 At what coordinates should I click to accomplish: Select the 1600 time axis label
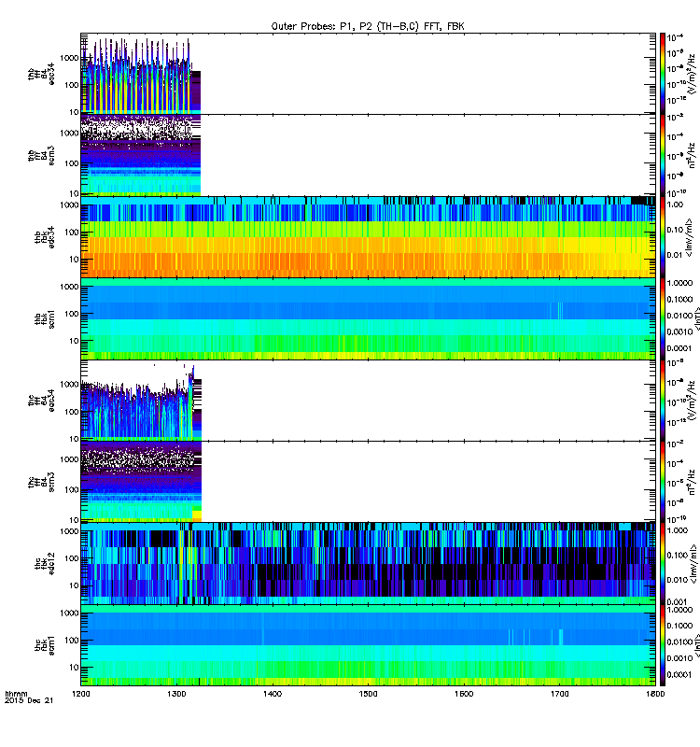(x=464, y=694)
